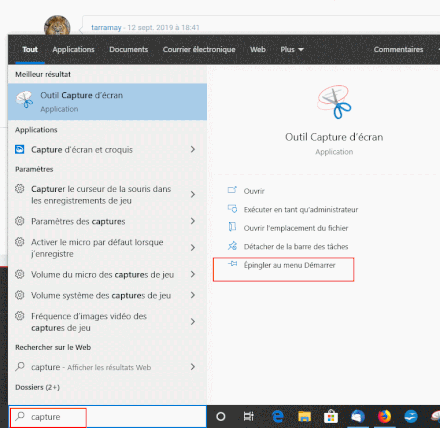
Task: Open Microsoft Store from the taskbar
Action: point(331,417)
